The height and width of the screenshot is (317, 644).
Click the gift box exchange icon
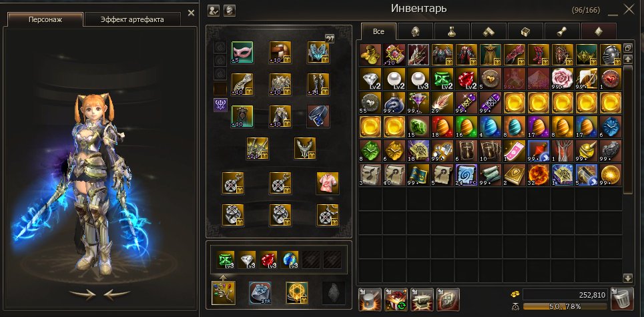396,300
